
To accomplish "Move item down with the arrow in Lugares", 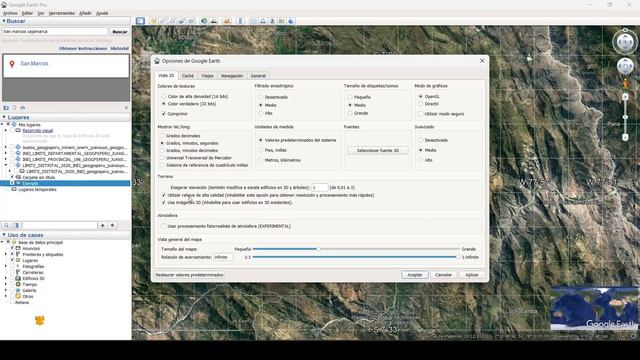I will [112, 225].
